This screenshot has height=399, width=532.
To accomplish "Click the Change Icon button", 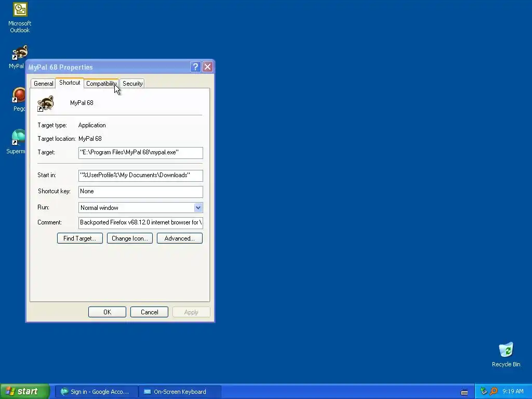I will 129,238.
